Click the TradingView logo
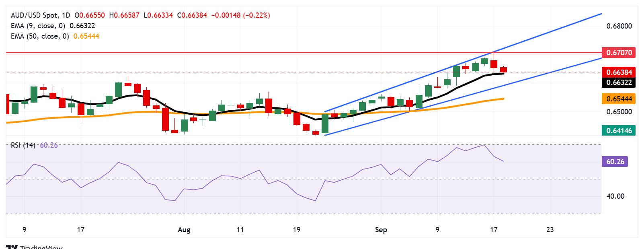The width and height of the screenshot is (644, 249). point(35,247)
